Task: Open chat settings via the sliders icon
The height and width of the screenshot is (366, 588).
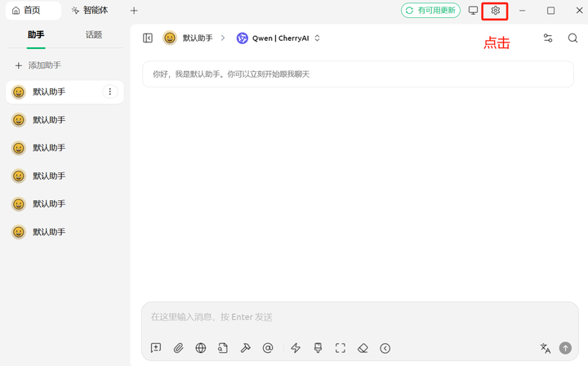Action: point(547,38)
